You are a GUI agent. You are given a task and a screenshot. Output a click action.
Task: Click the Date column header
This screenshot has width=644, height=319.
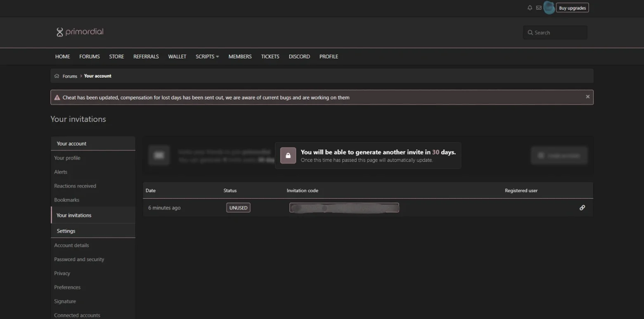(x=151, y=190)
